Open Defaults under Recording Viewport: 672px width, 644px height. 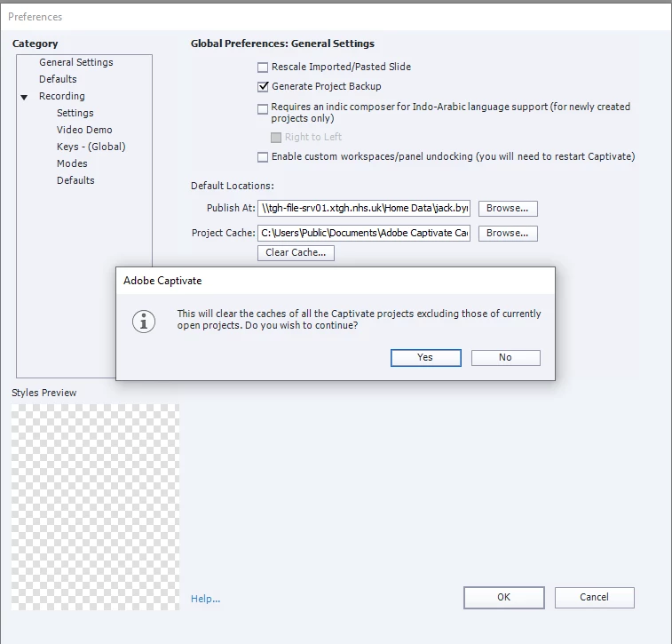click(75, 180)
